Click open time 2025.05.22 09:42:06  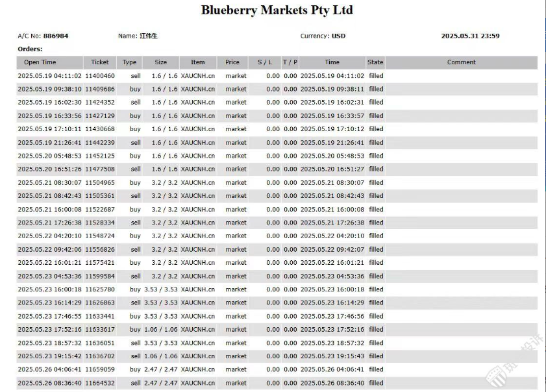point(50,250)
